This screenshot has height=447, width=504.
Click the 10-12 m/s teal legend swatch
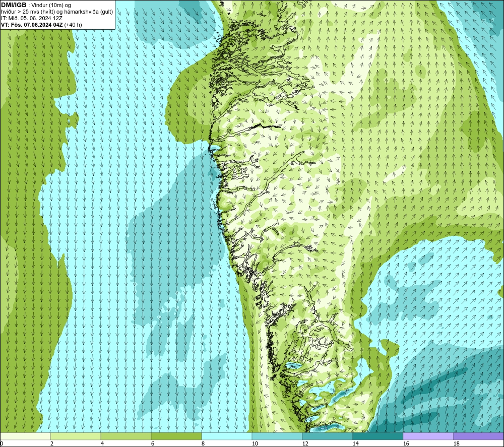(277, 436)
